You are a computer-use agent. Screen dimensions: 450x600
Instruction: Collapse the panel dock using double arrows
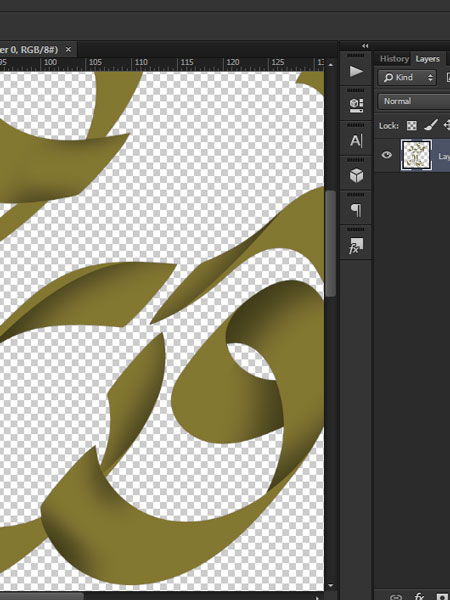365,46
